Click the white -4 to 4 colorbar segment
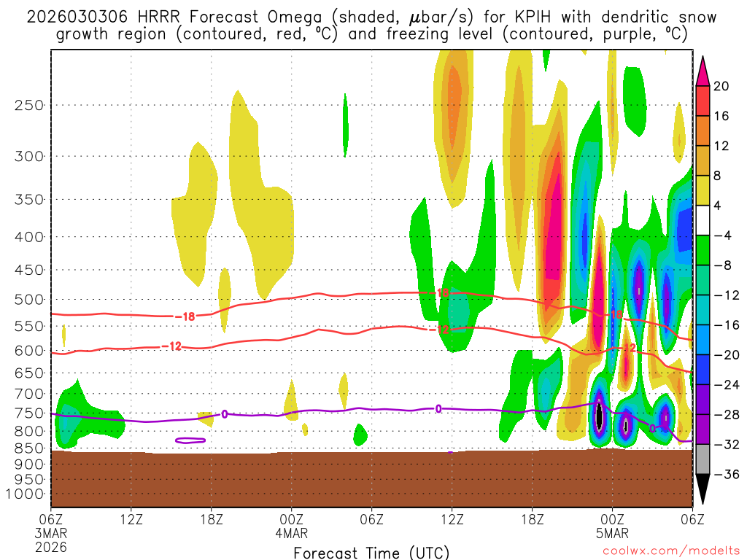This screenshot has width=747, height=560. [x=703, y=220]
